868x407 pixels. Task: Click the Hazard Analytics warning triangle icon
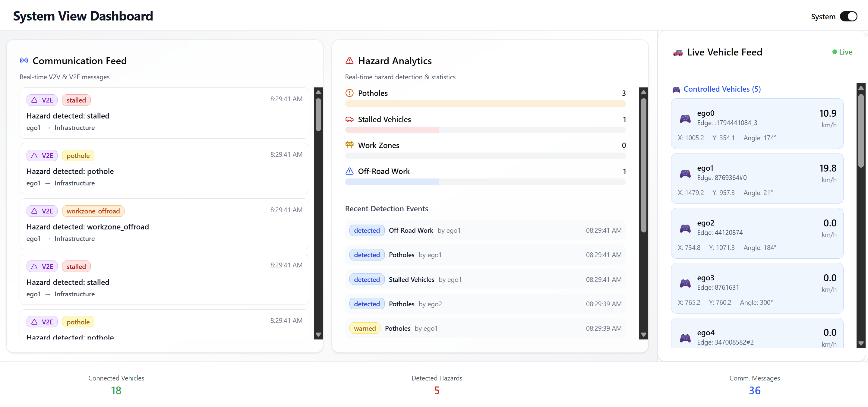click(x=349, y=61)
